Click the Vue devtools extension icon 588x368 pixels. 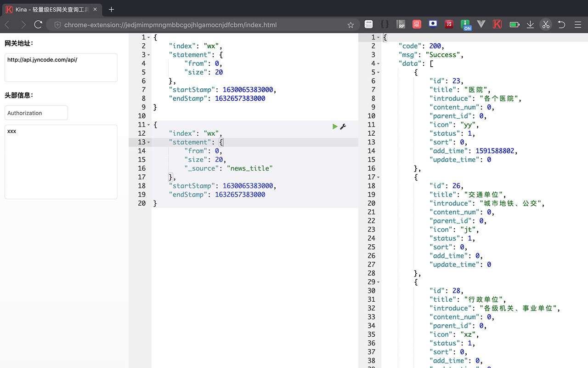[x=481, y=24]
